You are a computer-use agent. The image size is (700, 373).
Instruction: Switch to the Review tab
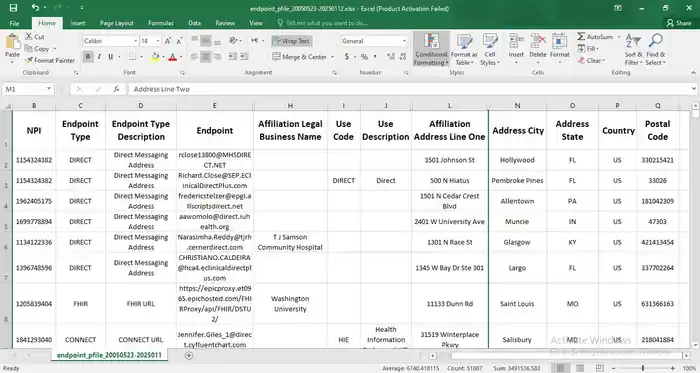[x=225, y=23]
